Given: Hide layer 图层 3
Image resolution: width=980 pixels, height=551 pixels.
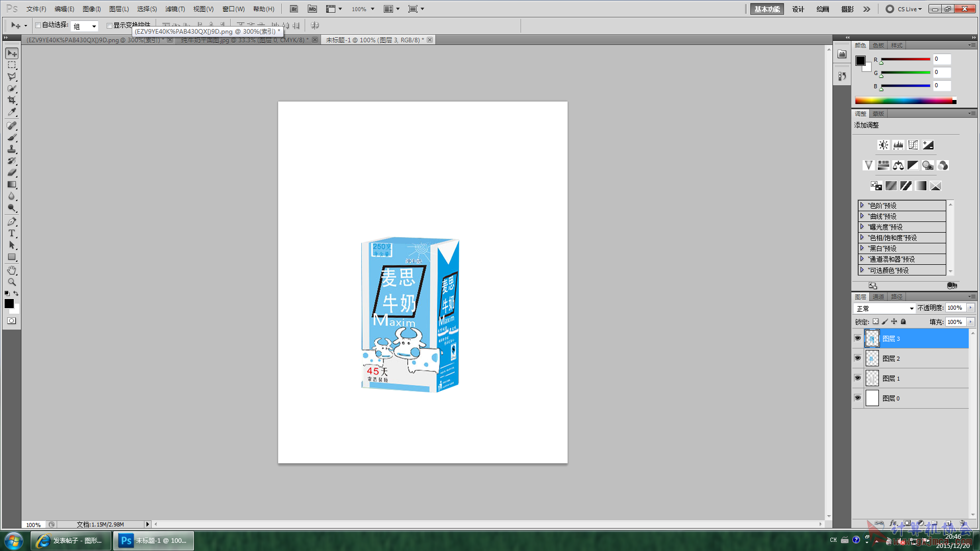Looking at the screenshot, I should tap(857, 338).
